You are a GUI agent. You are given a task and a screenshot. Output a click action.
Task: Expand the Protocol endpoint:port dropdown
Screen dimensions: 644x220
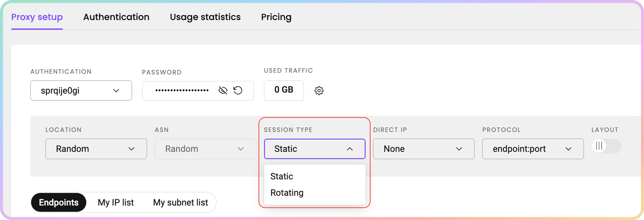point(533,149)
